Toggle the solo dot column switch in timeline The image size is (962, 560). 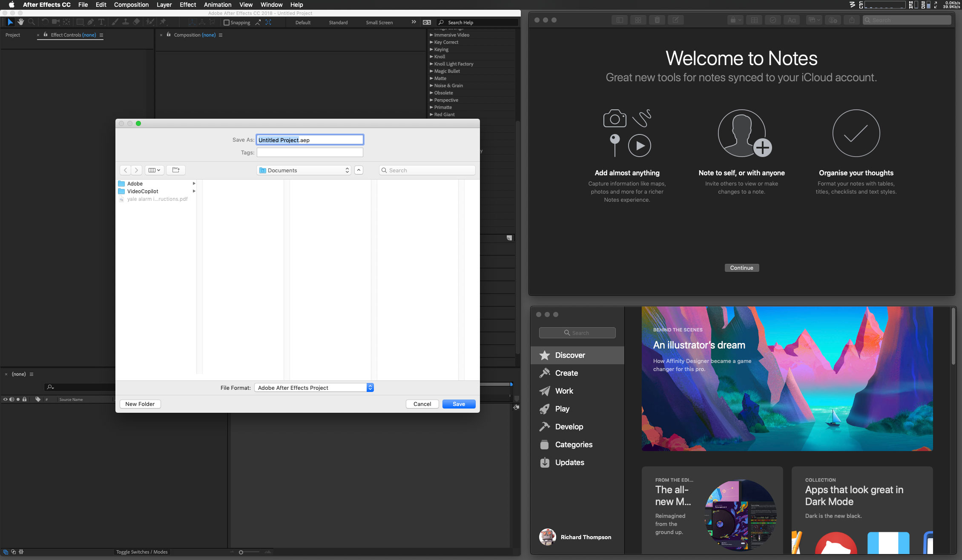coord(18,400)
